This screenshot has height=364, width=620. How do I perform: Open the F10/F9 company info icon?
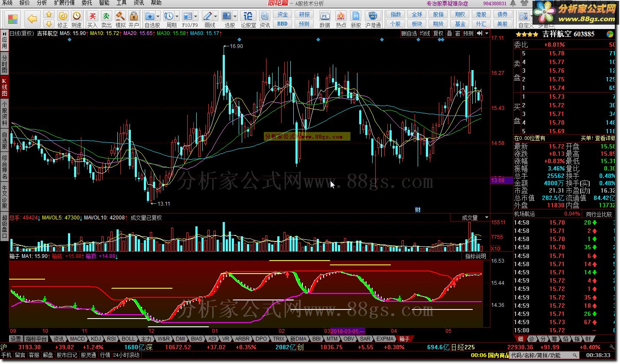(x=188, y=16)
